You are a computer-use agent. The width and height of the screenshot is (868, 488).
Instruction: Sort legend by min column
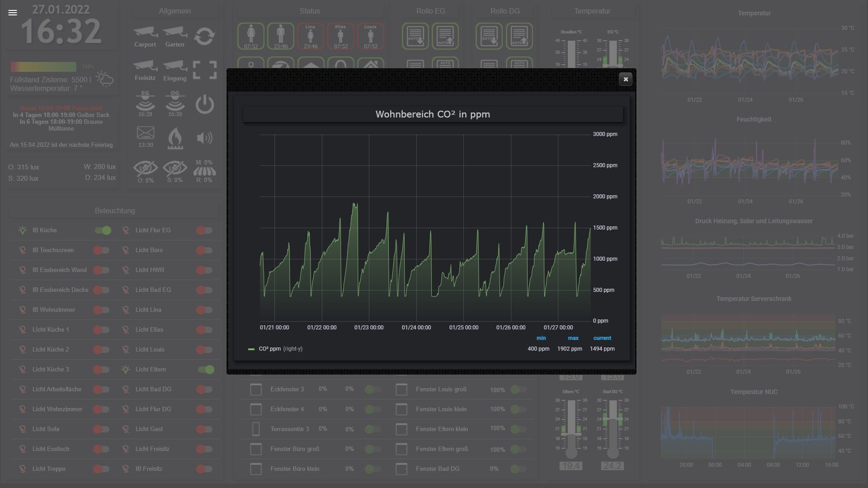coord(541,338)
